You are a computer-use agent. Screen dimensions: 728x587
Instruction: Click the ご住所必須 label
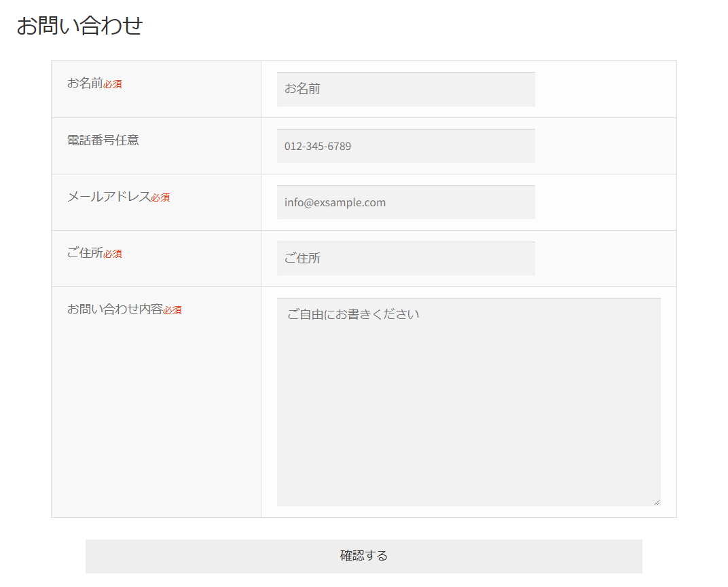(94, 253)
